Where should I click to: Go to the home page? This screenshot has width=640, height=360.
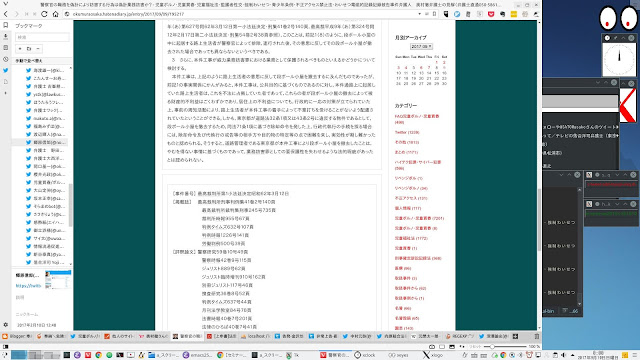coord(56,14)
